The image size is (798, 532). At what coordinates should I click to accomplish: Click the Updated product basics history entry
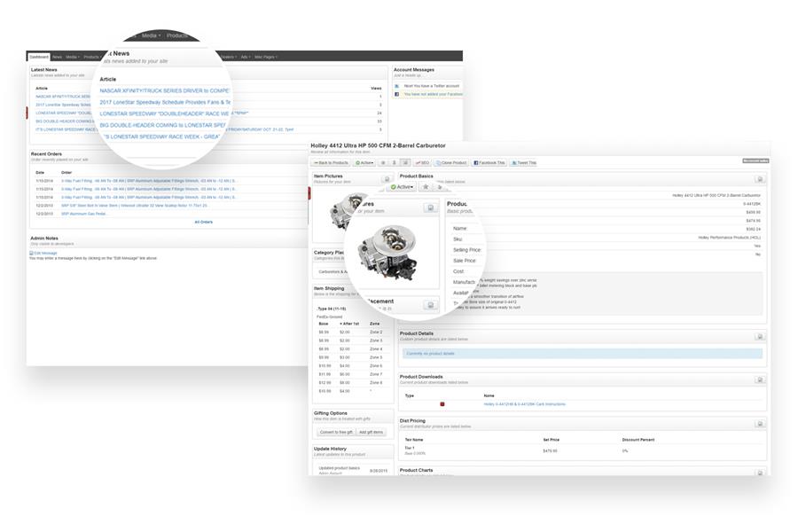pos(339,468)
